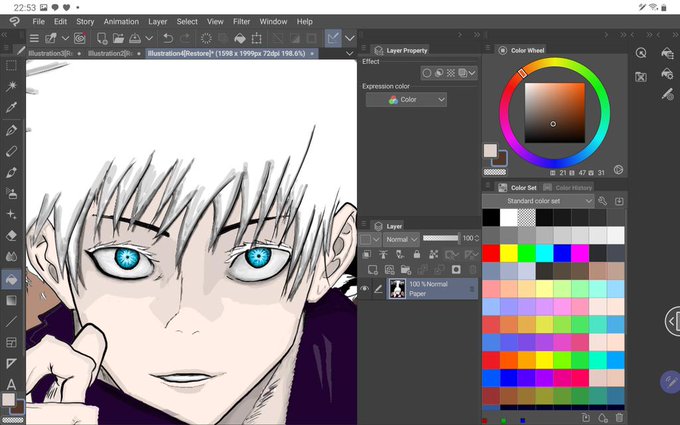Open dropdown arrow next to the quick edit icon
Image resolution: width=680 pixels, height=425 pixels.
(65, 39)
